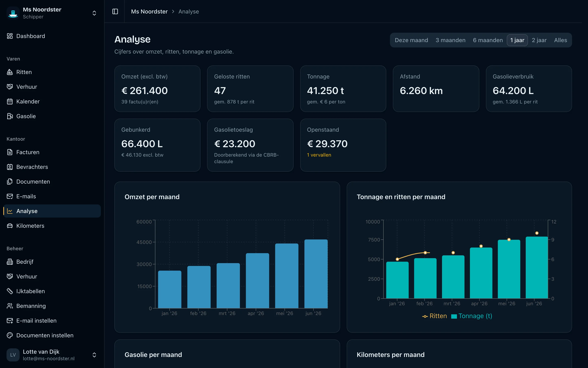
Task: Click the Analyse breadcrumb item
Action: [189, 11]
